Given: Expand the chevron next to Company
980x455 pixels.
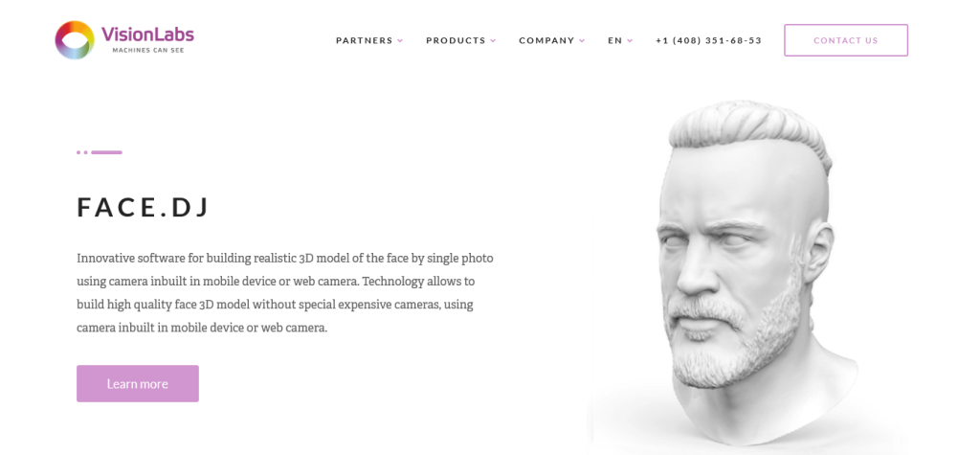Looking at the screenshot, I should pos(582,40).
